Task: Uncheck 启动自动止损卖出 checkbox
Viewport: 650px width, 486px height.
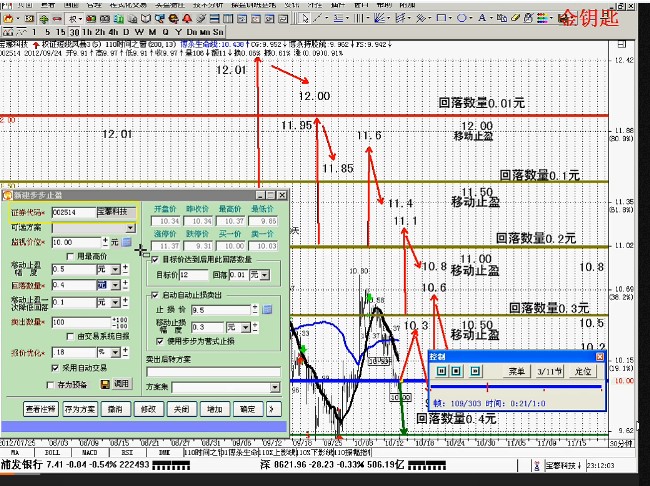Action: 155,295
